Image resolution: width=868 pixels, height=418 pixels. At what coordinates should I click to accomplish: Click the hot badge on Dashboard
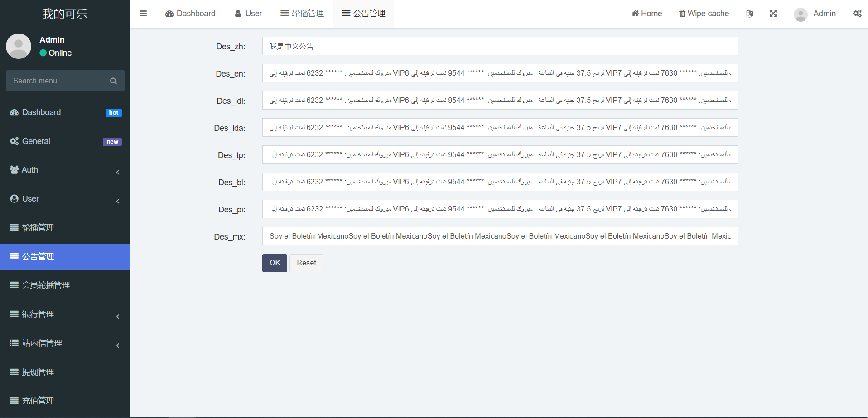(114, 113)
